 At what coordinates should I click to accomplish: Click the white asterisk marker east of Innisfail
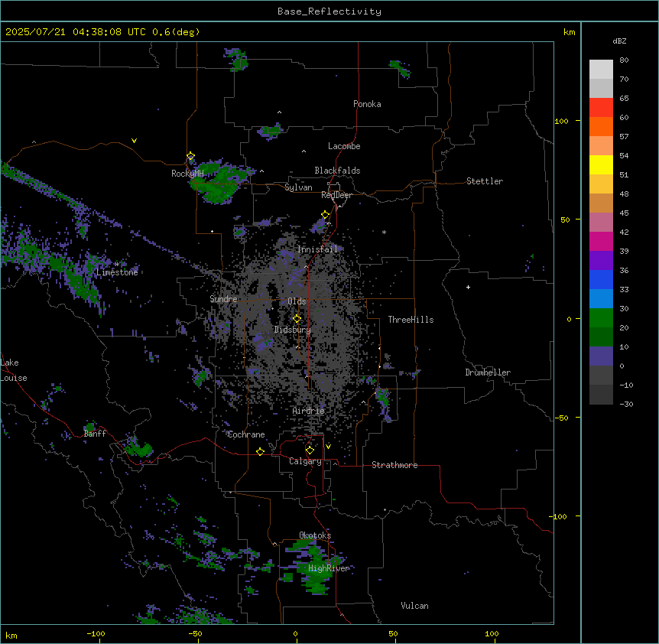[384, 232]
